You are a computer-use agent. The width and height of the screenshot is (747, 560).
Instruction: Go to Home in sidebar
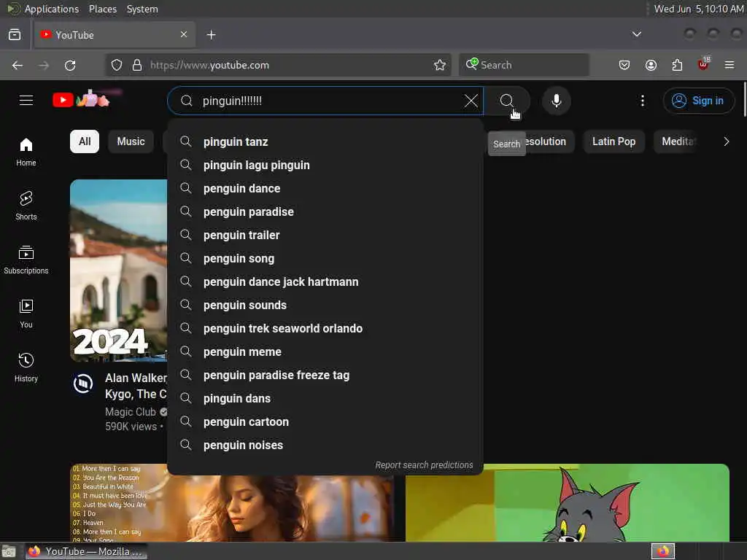tap(26, 152)
